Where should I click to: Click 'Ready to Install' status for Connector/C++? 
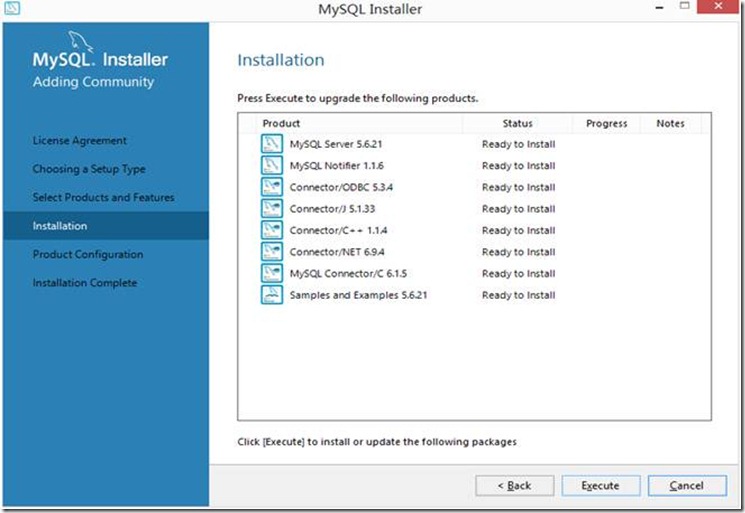click(518, 230)
